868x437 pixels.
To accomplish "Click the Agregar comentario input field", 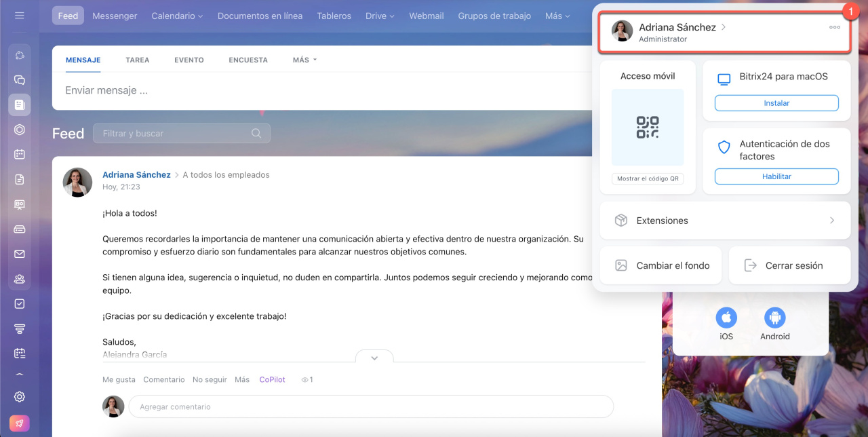I will (371, 406).
